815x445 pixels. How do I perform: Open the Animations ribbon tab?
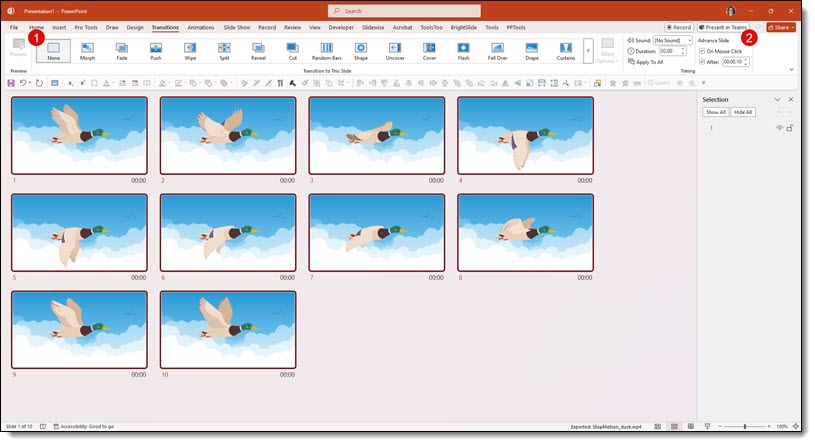click(x=200, y=27)
